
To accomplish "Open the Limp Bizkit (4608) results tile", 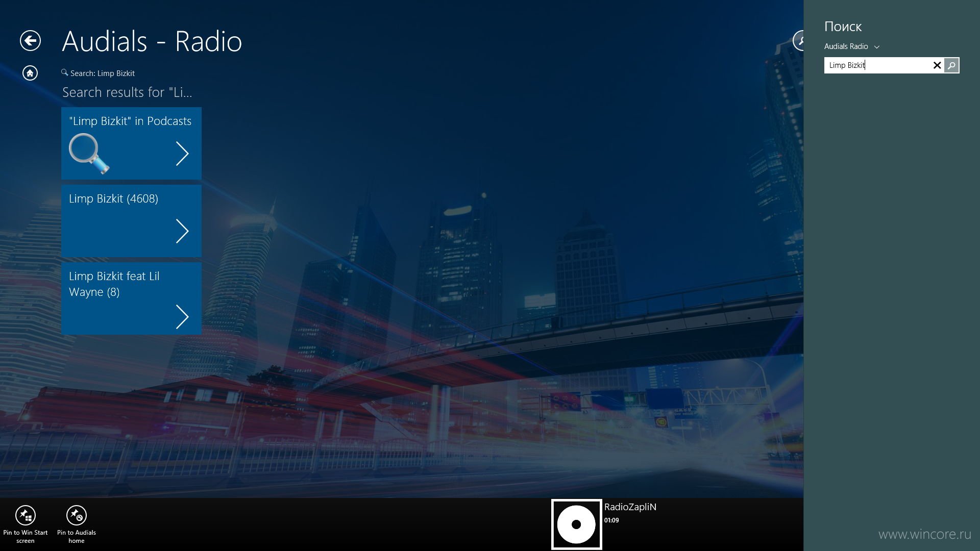I will pyautogui.click(x=131, y=220).
